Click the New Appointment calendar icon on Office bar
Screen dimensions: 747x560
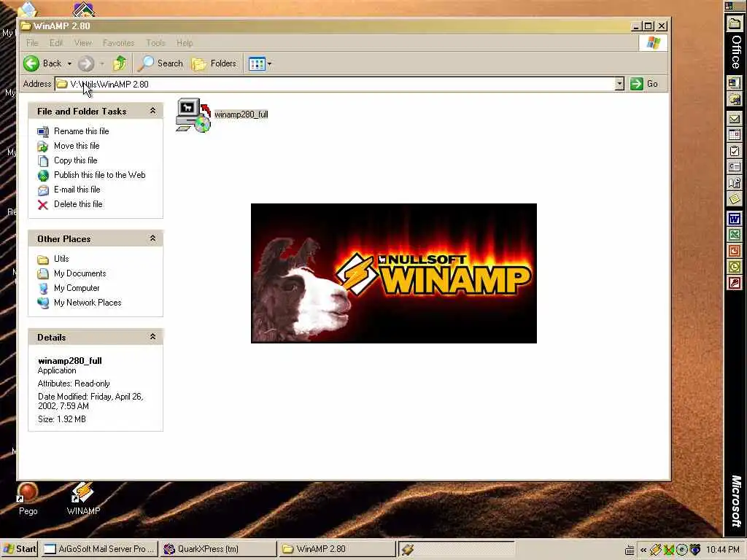(734, 135)
